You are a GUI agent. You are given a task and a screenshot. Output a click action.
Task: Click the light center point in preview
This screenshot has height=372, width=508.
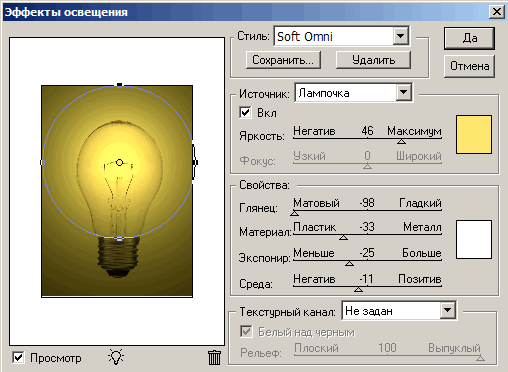click(x=119, y=163)
